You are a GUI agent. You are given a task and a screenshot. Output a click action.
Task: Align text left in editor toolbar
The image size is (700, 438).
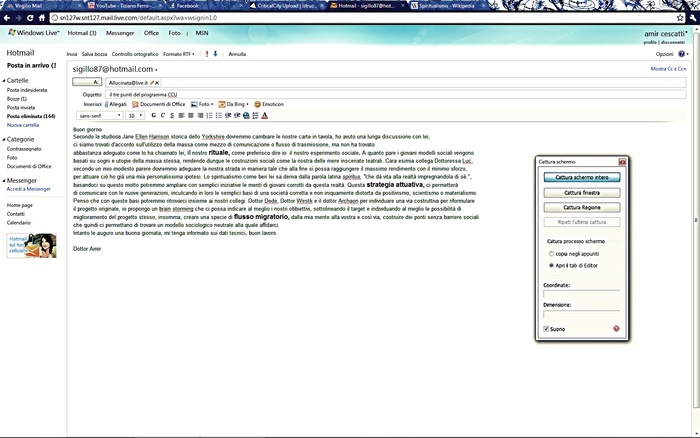coord(181,116)
